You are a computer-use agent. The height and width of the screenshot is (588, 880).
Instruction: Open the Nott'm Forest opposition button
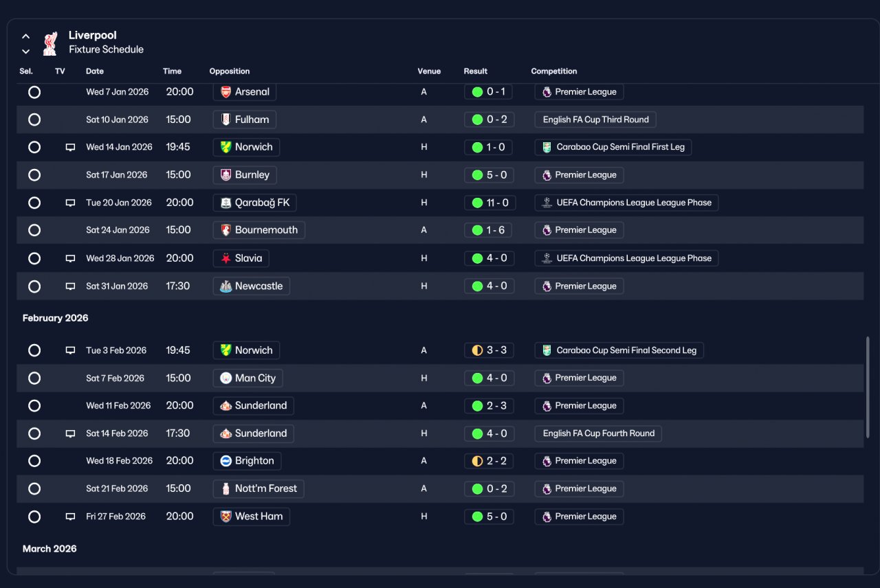[258, 489]
